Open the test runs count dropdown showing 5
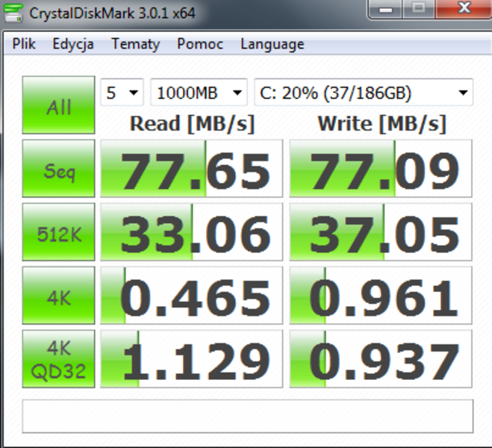 point(122,93)
